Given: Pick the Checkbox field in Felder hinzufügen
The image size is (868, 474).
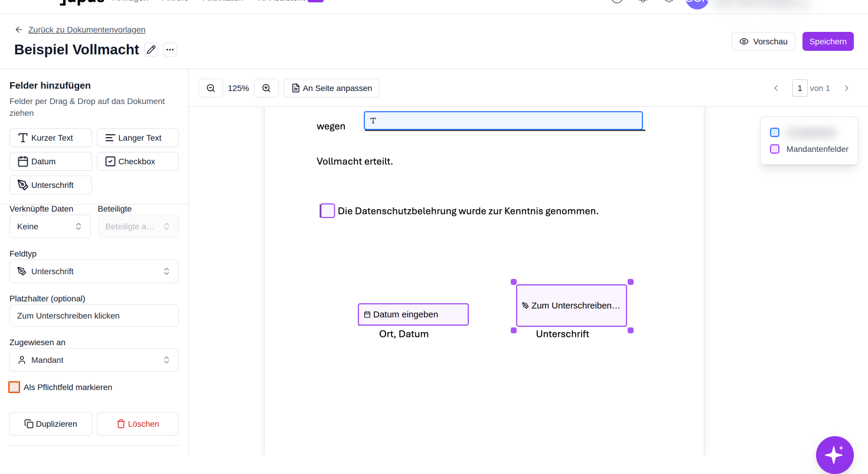Looking at the screenshot, I should click(x=138, y=161).
